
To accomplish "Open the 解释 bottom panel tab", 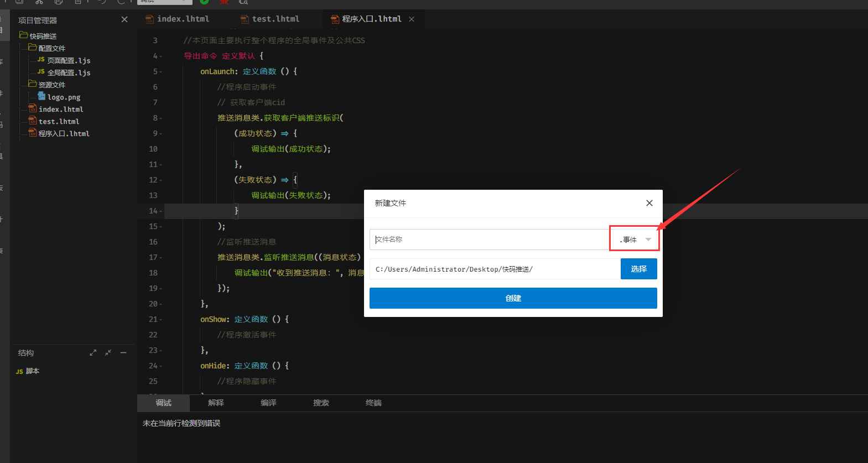I will (216, 403).
